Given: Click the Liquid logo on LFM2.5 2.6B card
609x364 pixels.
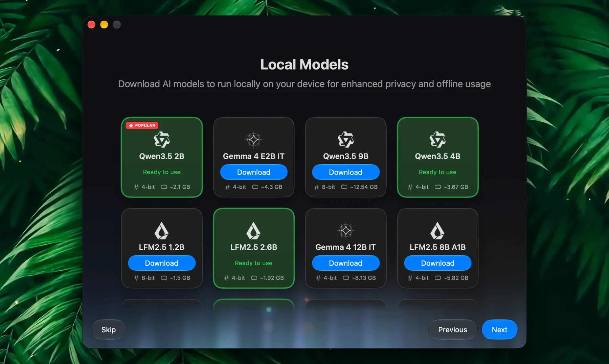Looking at the screenshot, I should coord(254,230).
